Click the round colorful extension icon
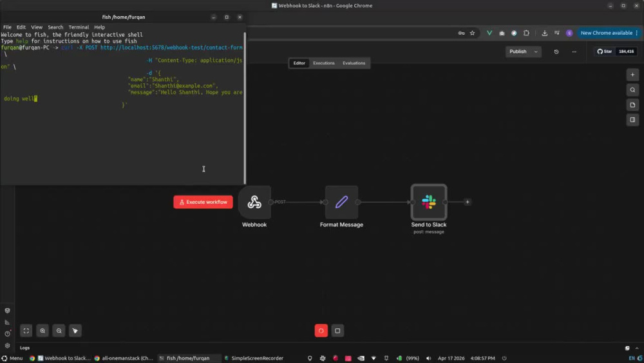644x363 pixels. click(514, 33)
